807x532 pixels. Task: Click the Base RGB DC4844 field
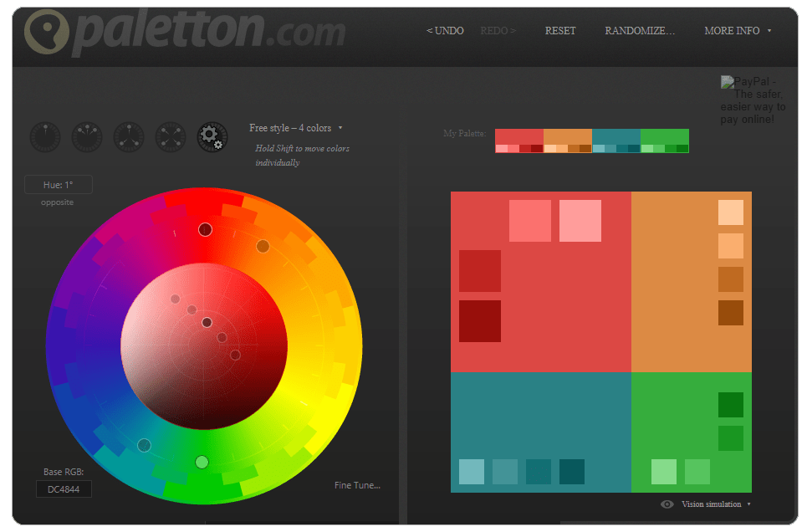(x=64, y=489)
